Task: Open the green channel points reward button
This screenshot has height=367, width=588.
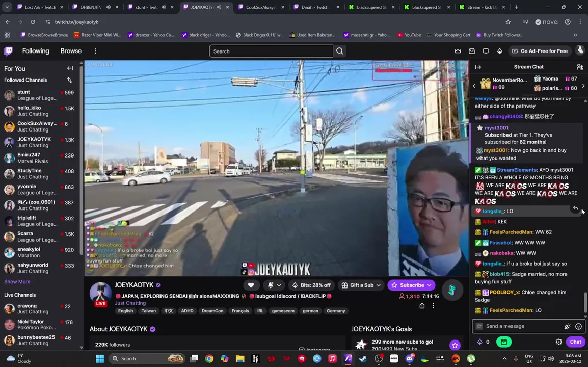Action: point(503,342)
